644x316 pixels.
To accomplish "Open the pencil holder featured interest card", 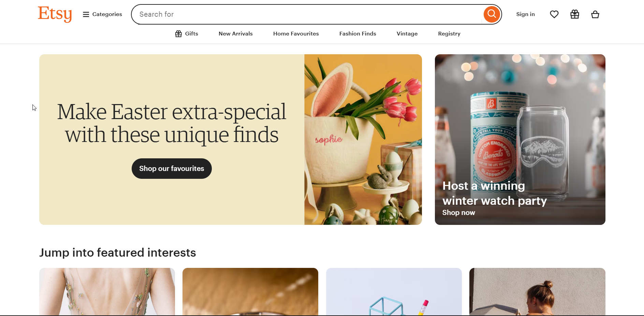I will [x=394, y=292].
